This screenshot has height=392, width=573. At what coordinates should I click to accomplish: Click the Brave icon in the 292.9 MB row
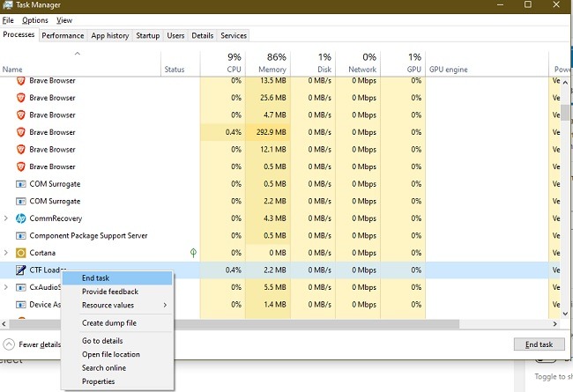coord(21,132)
